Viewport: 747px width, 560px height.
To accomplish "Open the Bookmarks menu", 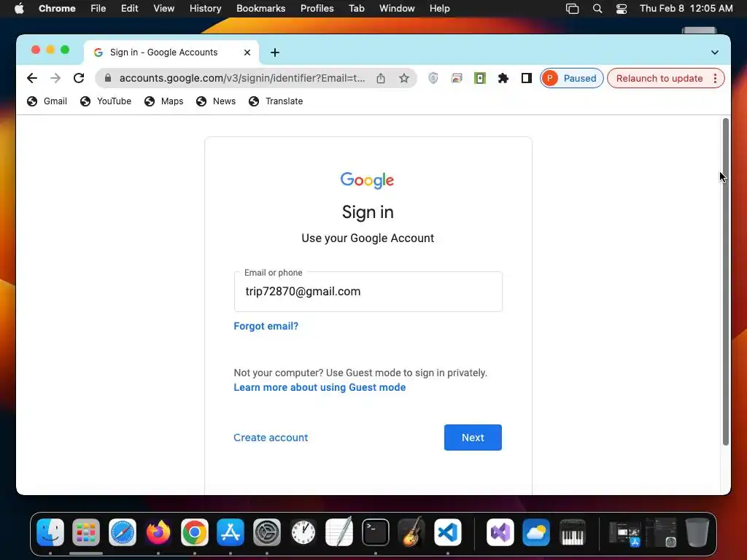I will 260,9.
